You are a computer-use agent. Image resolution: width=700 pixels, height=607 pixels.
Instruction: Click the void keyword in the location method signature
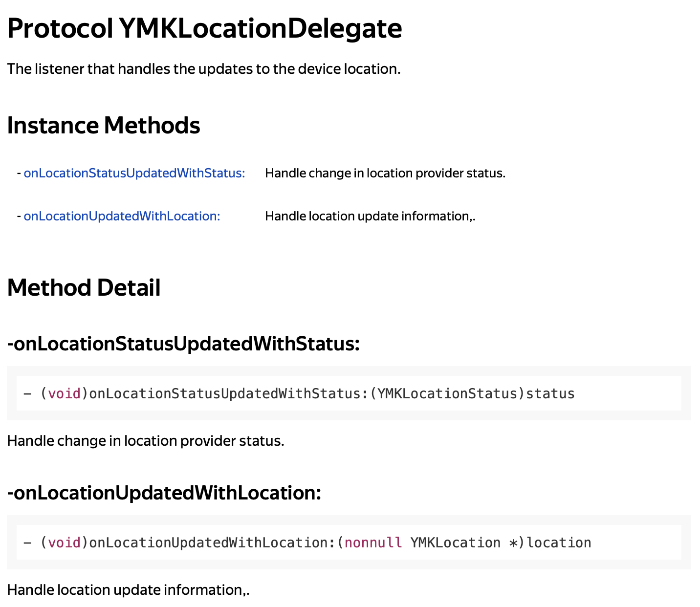(x=64, y=542)
